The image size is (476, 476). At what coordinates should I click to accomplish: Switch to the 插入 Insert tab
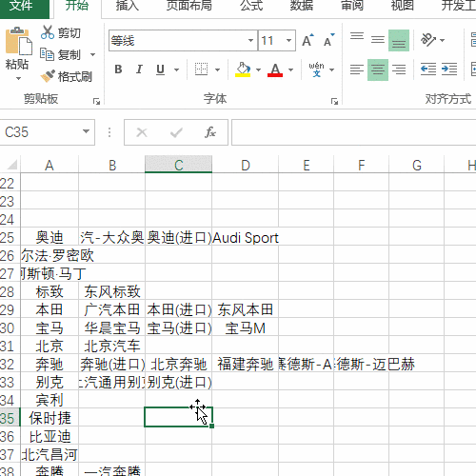click(x=128, y=6)
